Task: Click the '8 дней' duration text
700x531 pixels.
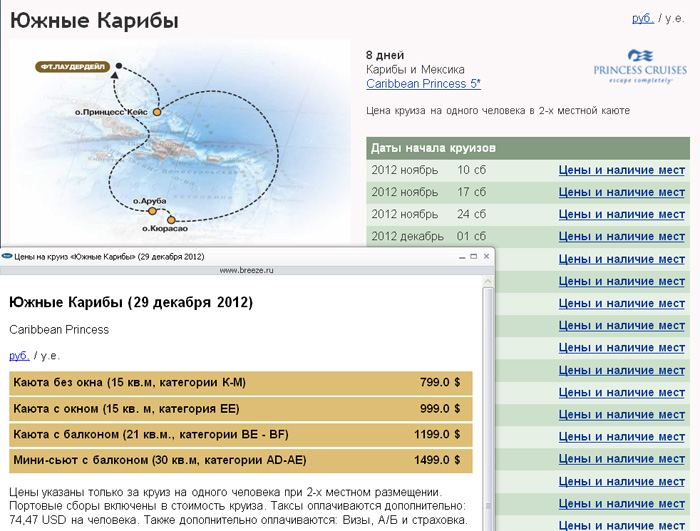Action: pos(385,55)
